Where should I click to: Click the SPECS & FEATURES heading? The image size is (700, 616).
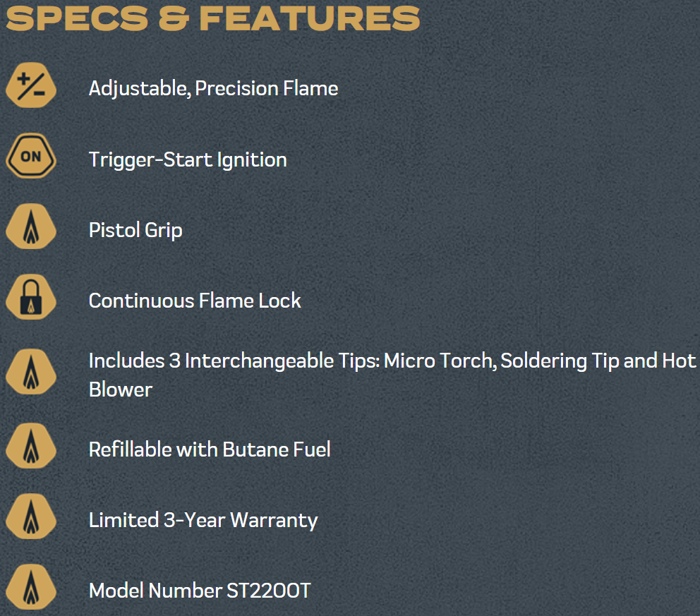pyautogui.click(x=212, y=18)
